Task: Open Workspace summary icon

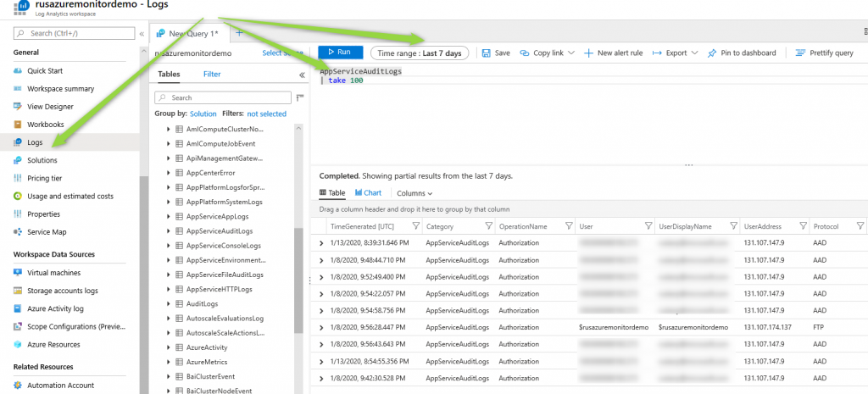Action: click(x=17, y=88)
